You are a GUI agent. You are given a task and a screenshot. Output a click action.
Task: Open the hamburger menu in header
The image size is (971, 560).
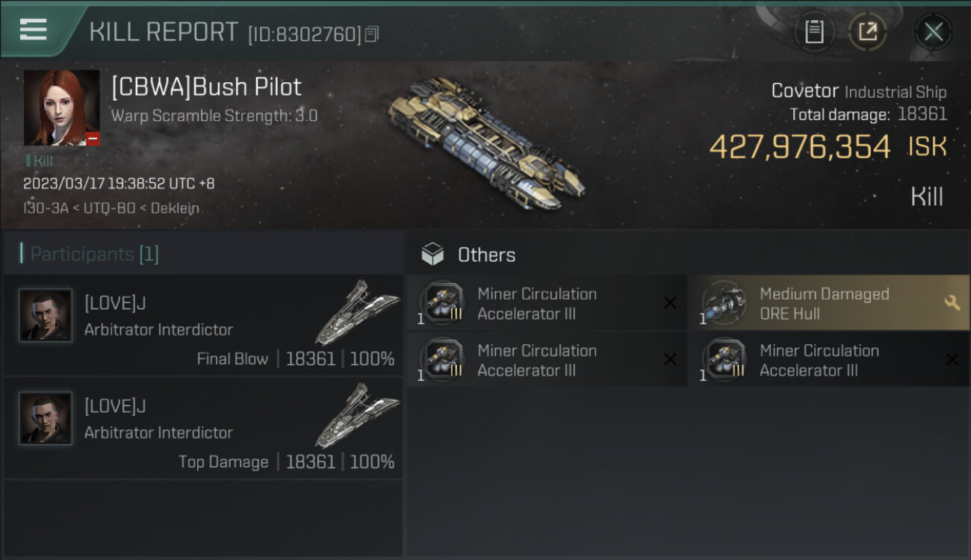coord(34,30)
